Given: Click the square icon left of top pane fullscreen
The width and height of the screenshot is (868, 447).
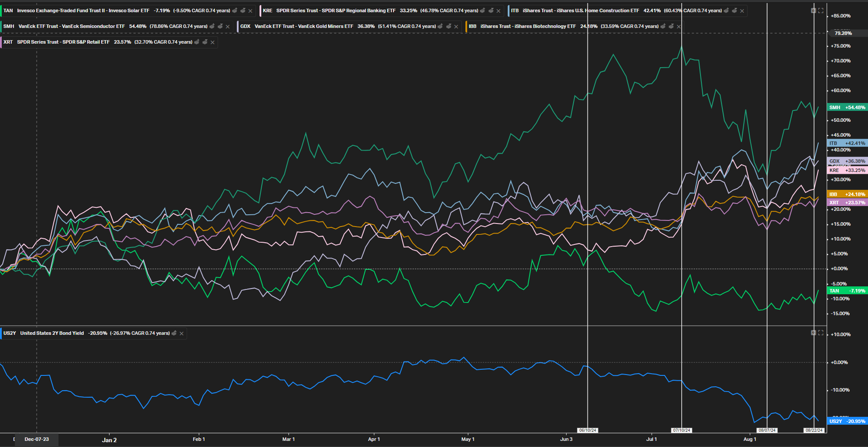Looking at the screenshot, I should tap(813, 10).
